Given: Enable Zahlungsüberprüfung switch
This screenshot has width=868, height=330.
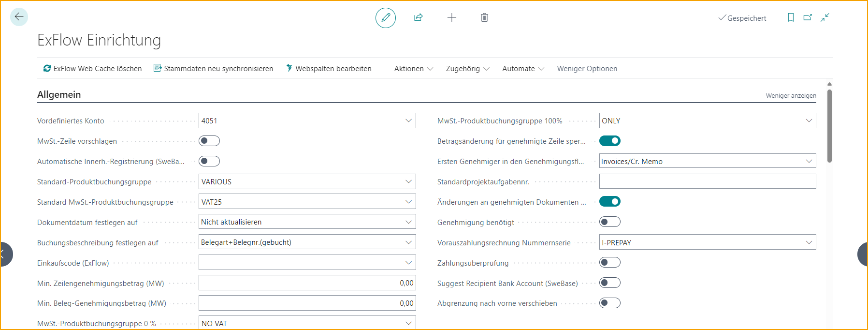Looking at the screenshot, I should (x=610, y=262).
